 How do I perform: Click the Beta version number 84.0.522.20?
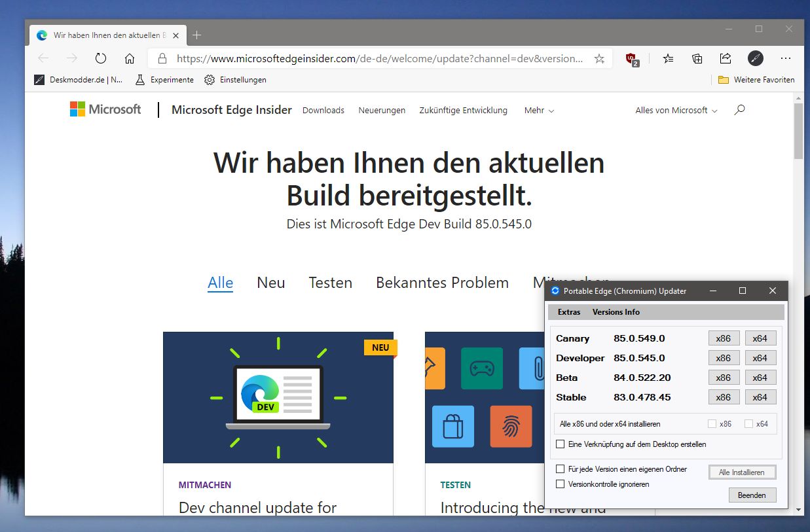click(642, 378)
